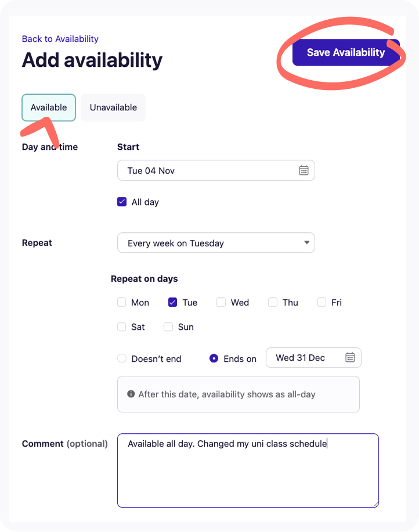The height and width of the screenshot is (532, 419).
Task: Expand the Repeat frequency dropdown
Action: (x=216, y=243)
